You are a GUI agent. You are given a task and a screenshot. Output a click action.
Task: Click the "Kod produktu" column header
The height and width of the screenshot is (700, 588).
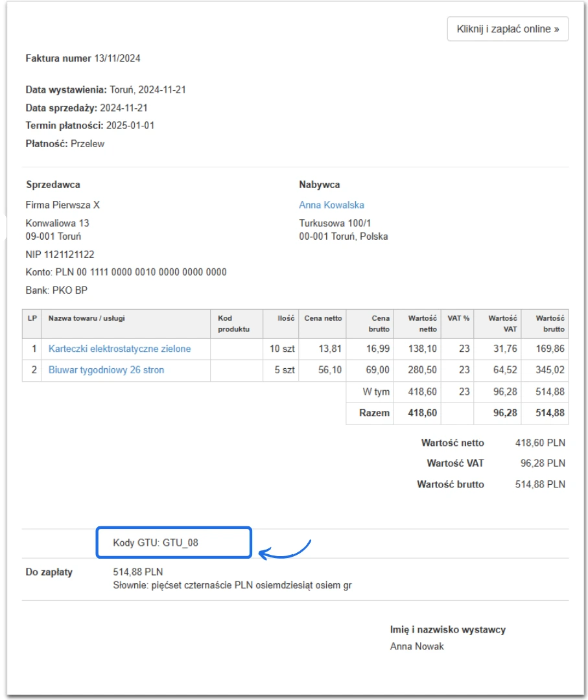tap(233, 323)
